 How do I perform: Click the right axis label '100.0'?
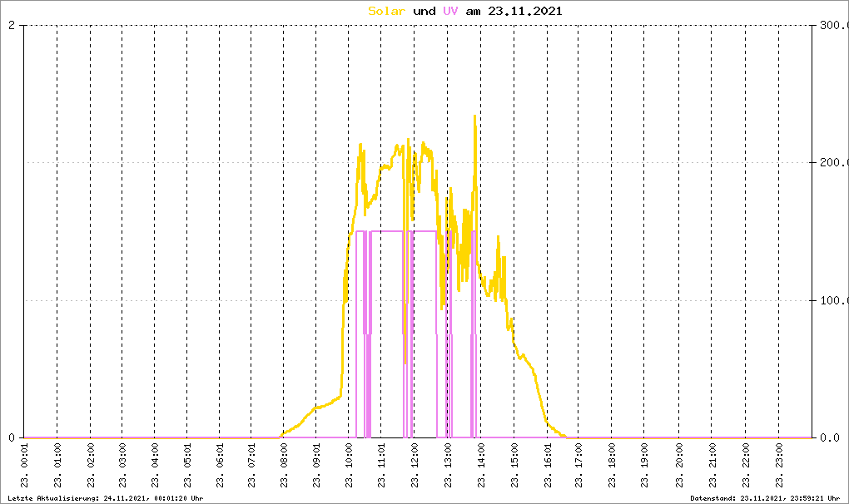[x=834, y=300]
